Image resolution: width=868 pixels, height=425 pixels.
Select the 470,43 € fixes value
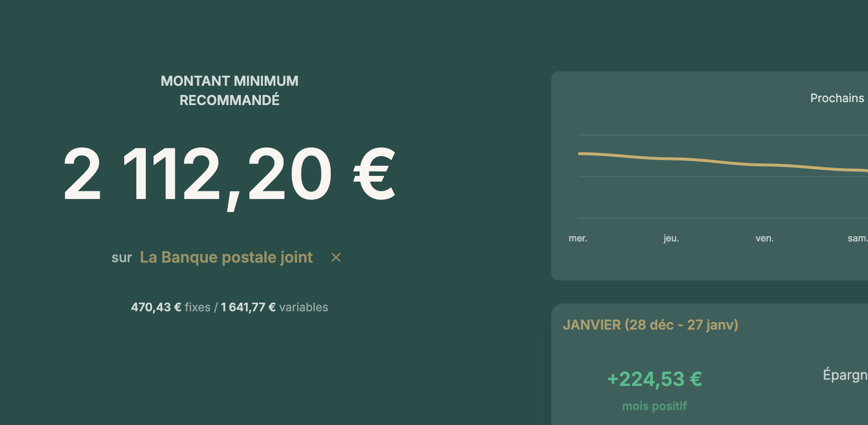pos(156,307)
